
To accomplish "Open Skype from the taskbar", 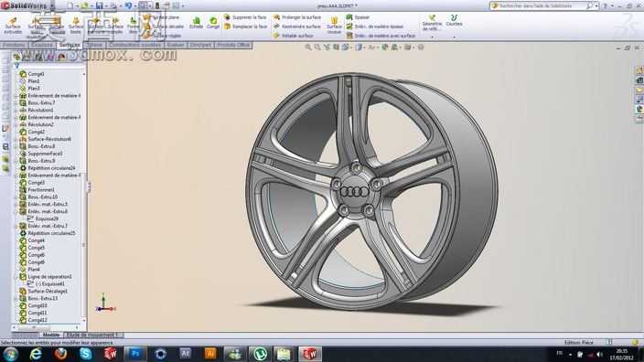I will pyautogui.click(x=85, y=354).
